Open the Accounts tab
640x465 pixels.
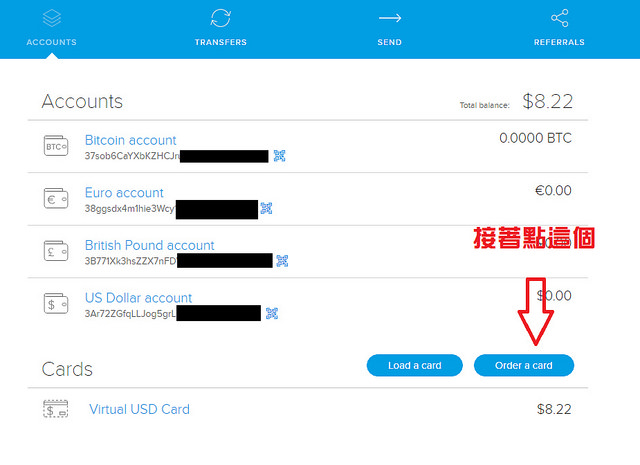[x=52, y=27]
